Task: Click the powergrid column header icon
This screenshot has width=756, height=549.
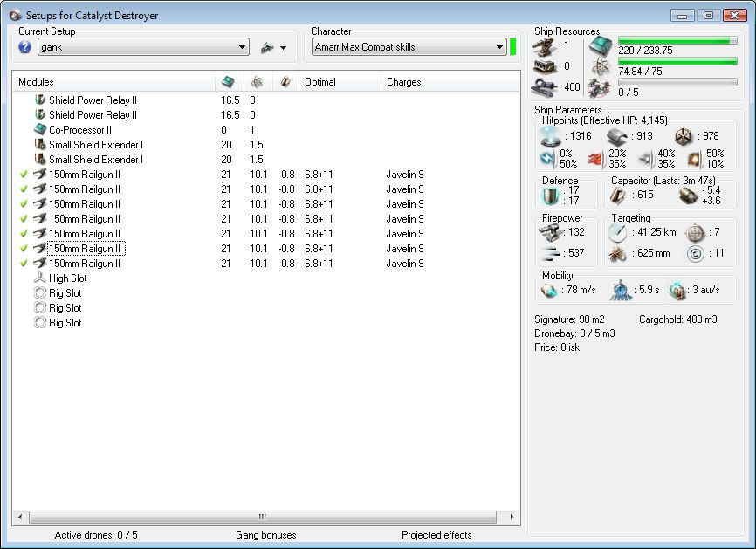Action: point(257,82)
